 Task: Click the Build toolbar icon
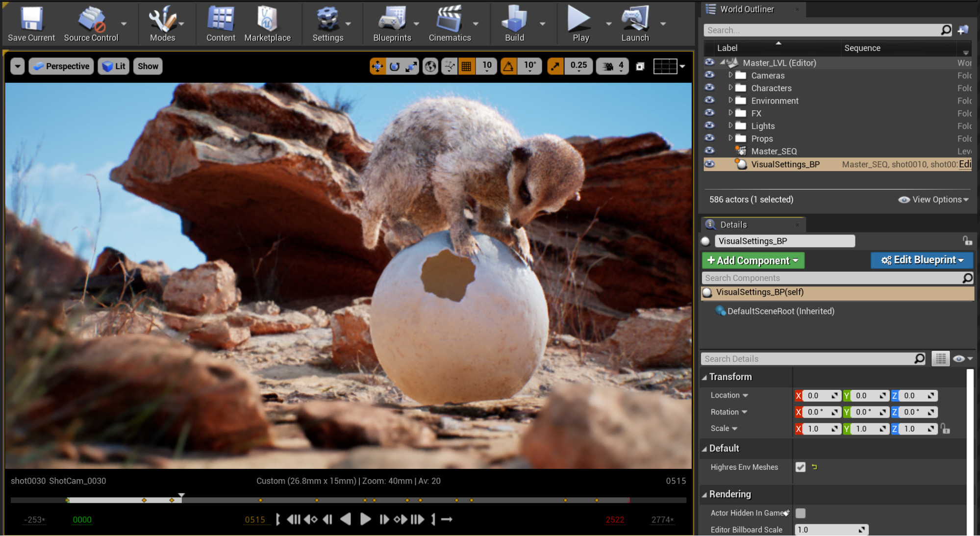pyautogui.click(x=514, y=20)
